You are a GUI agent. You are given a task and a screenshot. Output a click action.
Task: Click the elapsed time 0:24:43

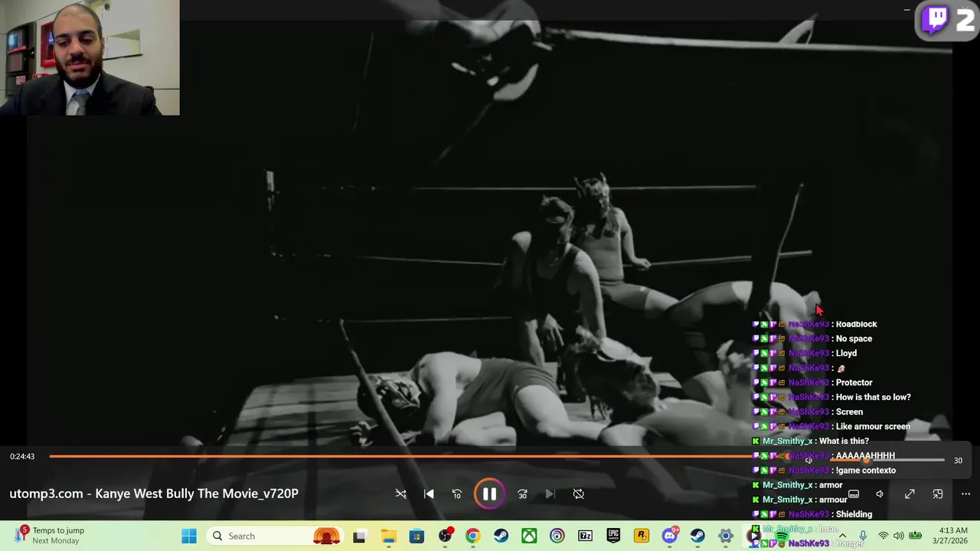(x=22, y=457)
